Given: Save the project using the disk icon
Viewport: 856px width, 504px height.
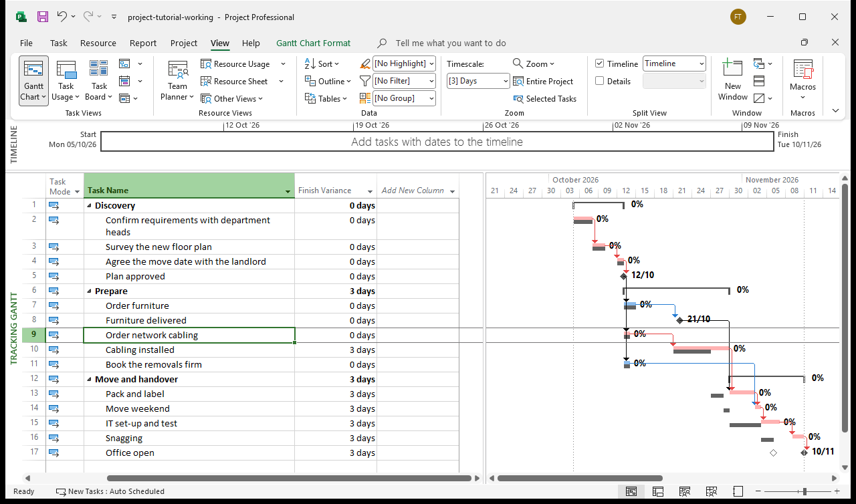Looking at the screenshot, I should [x=42, y=17].
